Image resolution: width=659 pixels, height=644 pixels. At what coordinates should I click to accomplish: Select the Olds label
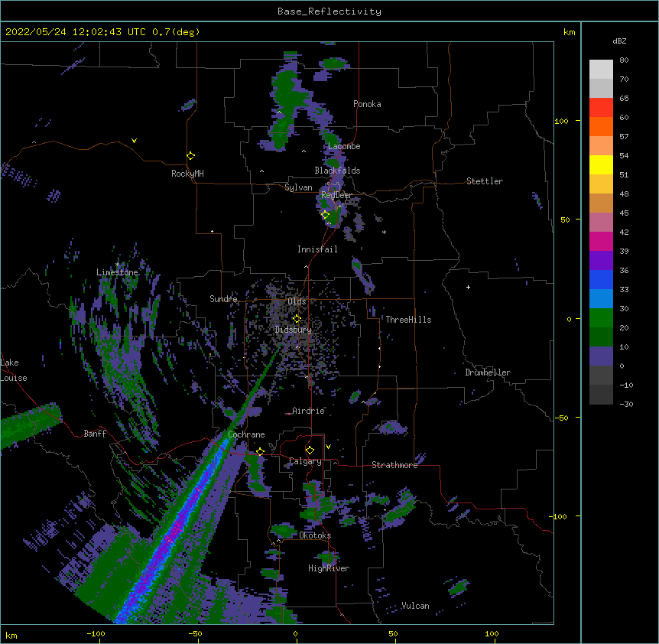pos(297,301)
